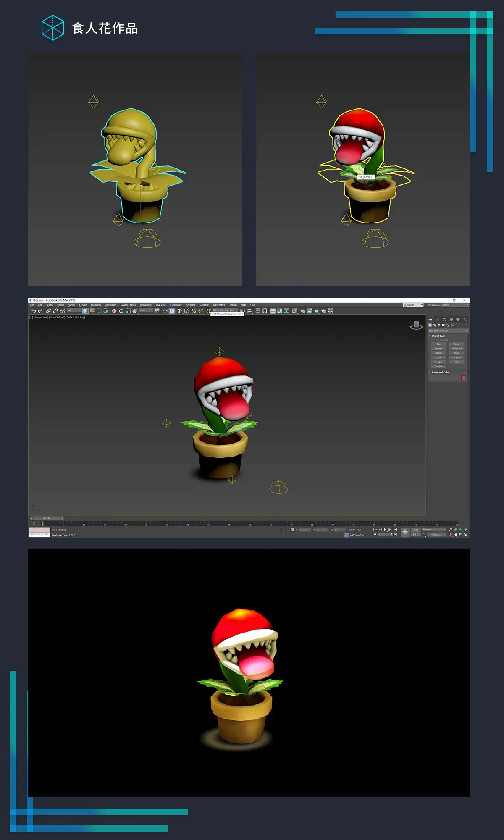Image resolution: width=504 pixels, height=840 pixels.
Task: Click the Sphere primitive button
Action: point(438,349)
